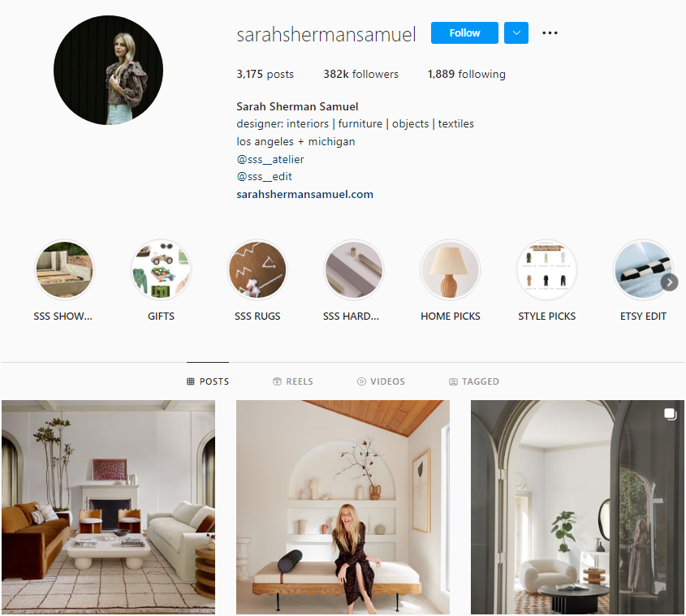Open the SSS HARD... highlight circle

point(353,269)
